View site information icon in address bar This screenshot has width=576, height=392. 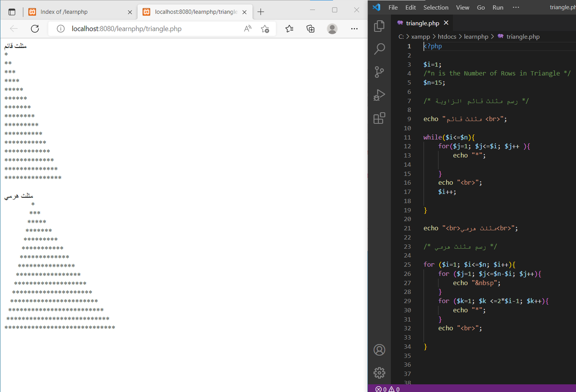61,29
